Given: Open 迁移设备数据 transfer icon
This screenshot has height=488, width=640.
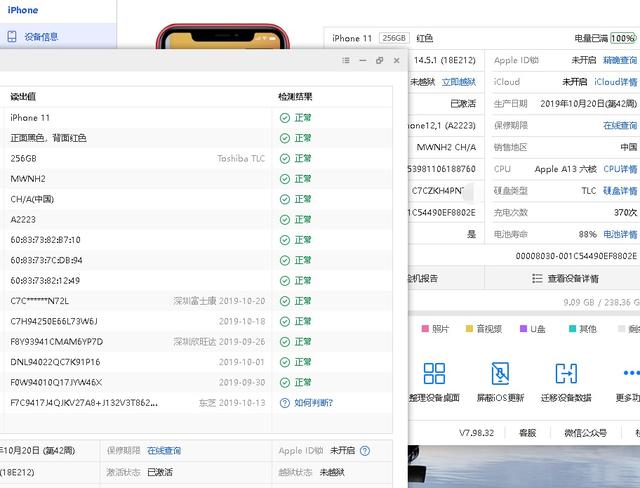Looking at the screenshot, I should tap(566, 374).
